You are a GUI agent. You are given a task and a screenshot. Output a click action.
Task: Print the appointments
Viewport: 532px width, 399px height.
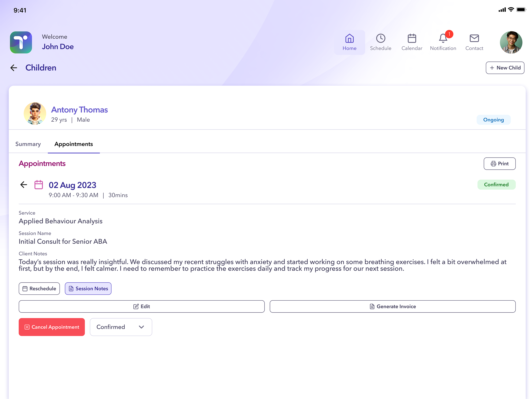(x=500, y=164)
